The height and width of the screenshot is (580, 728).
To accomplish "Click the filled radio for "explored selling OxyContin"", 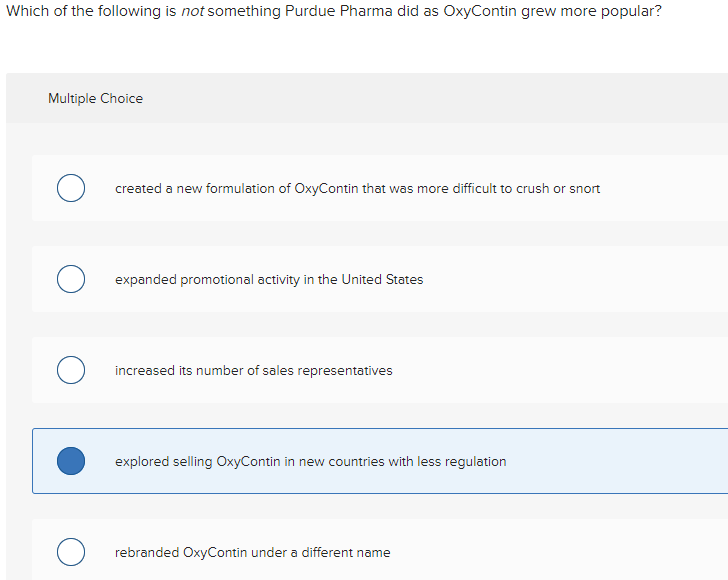I will coord(70,461).
